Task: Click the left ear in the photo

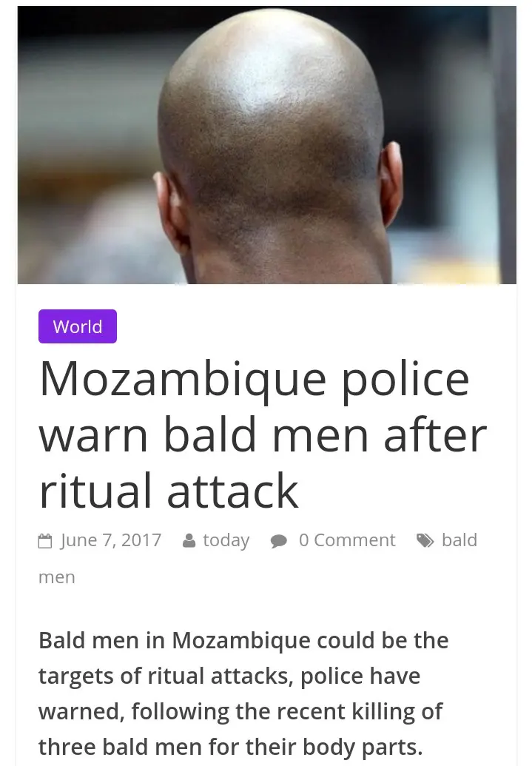Action: (x=171, y=212)
